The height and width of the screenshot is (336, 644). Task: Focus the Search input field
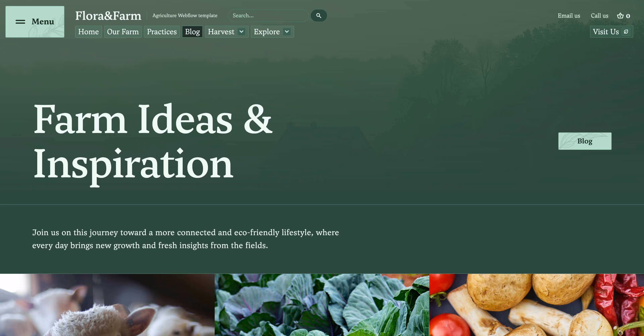[268, 15]
